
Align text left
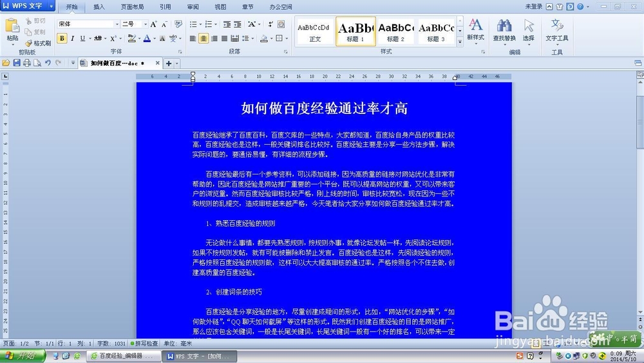193,38
